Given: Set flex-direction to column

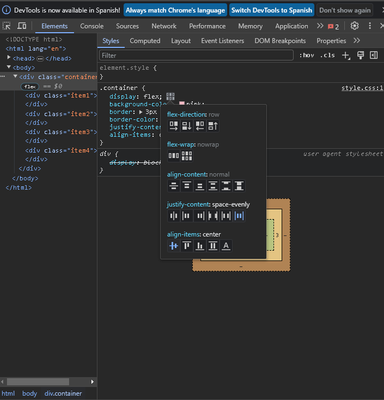Looking at the screenshot, I should [x=187, y=126].
